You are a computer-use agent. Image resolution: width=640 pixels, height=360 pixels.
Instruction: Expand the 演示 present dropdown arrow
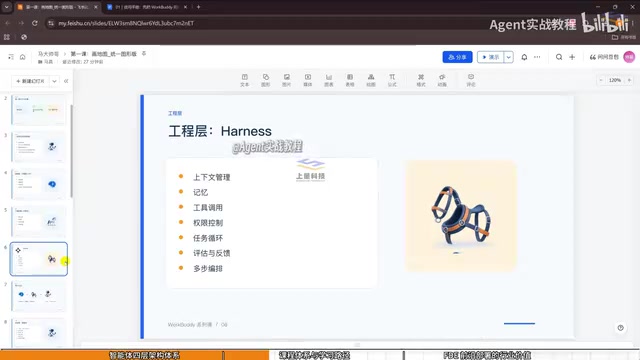coord(509,57)
